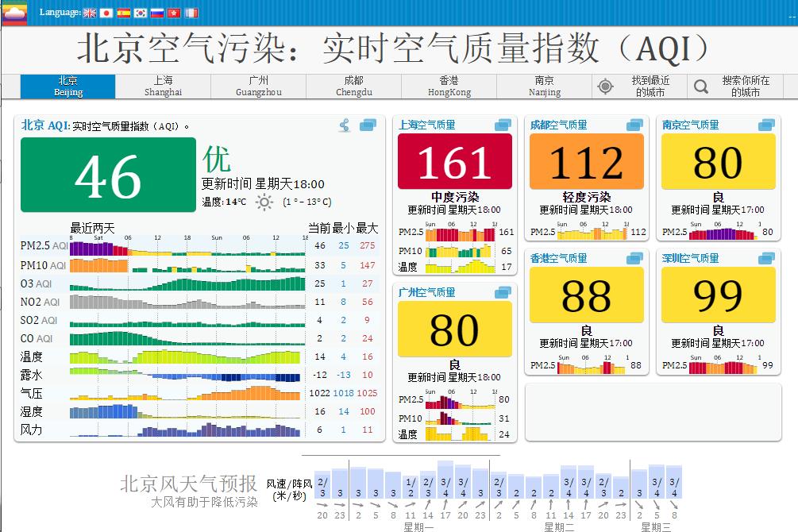The width and height of the screenshot is (798, 532).
Task: Open the comments icon in Shenzhen panel
Action: point(766,259)
